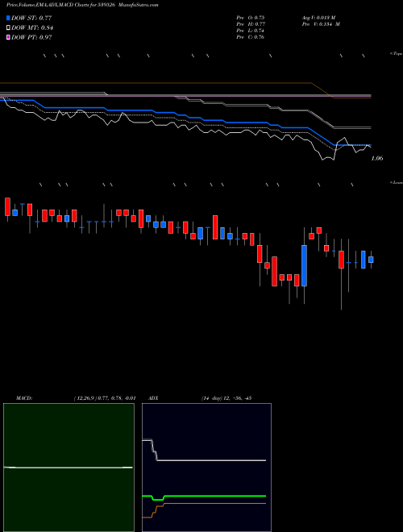Click the 'MACD:' panel heading
The height and width of the screenshot is (532, 403).
pos(23,398)
